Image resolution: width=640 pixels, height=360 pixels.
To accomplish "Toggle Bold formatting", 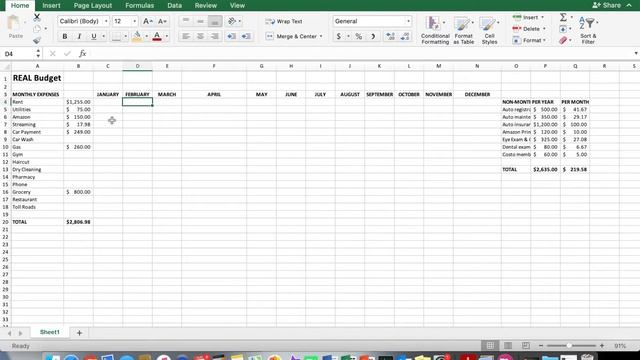I will coord(64,36).
